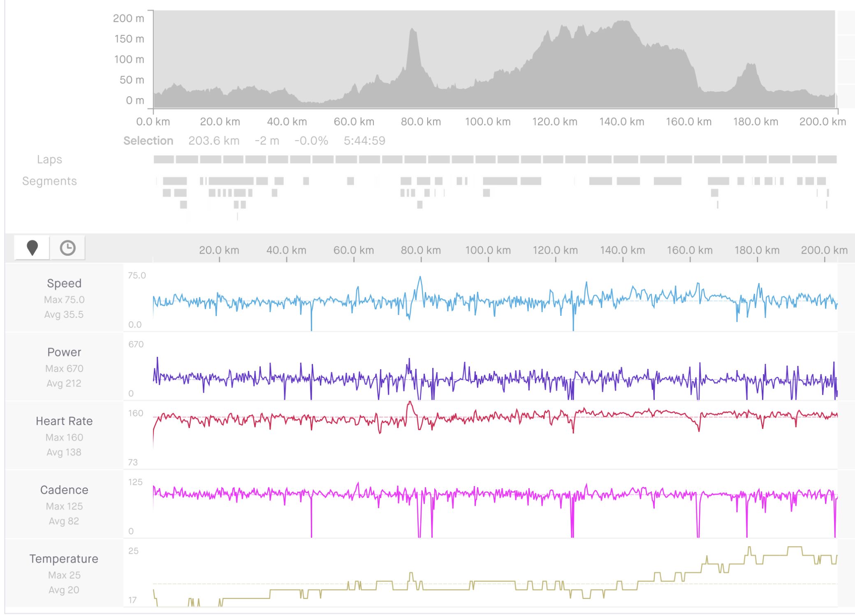This screenshot has width=855, height=616.
Task: Click the longest segment bar near 100 km
Action: point(500,181)
